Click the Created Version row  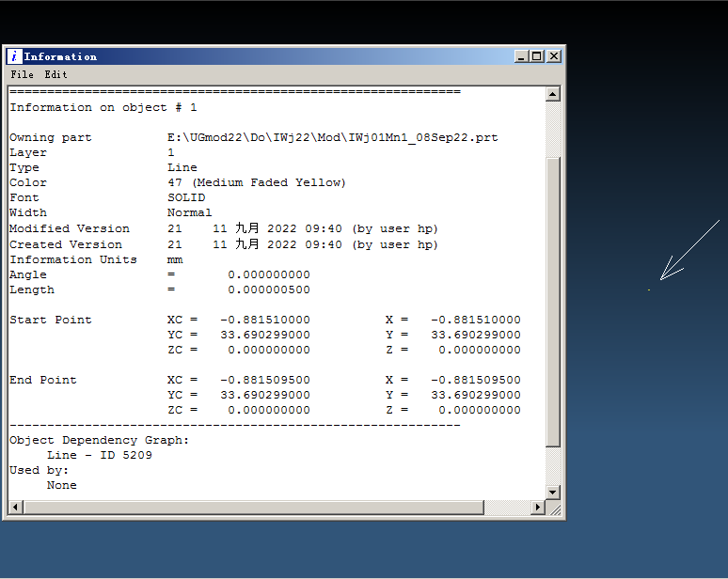223,244
